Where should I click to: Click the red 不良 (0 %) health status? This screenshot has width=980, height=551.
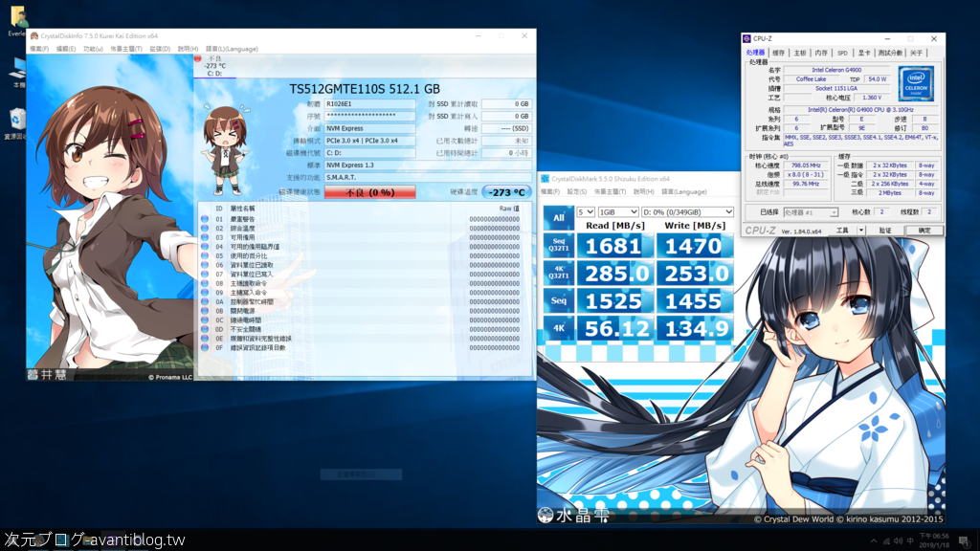(x=370, y=192)
